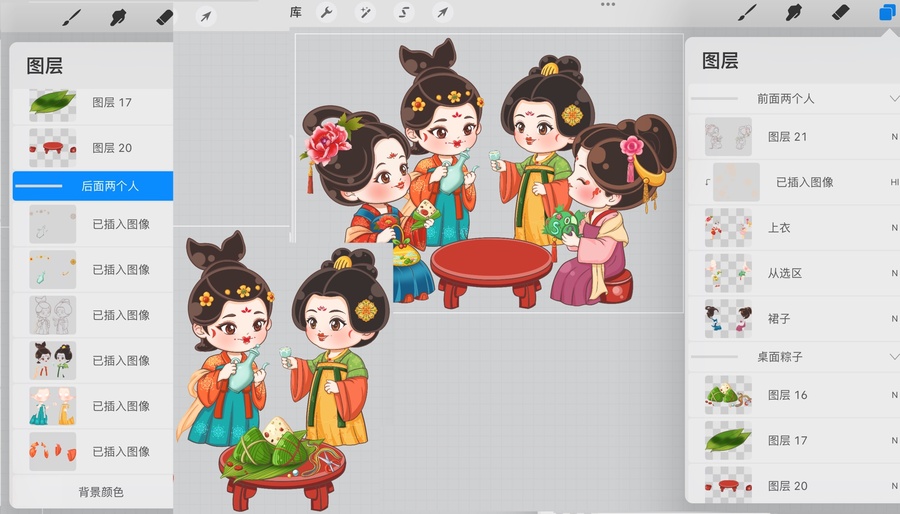Viewport: 900px width, 514px height.
Task: Select 已插入图像 layer in the right panel
Action: (x=793, y=182)
